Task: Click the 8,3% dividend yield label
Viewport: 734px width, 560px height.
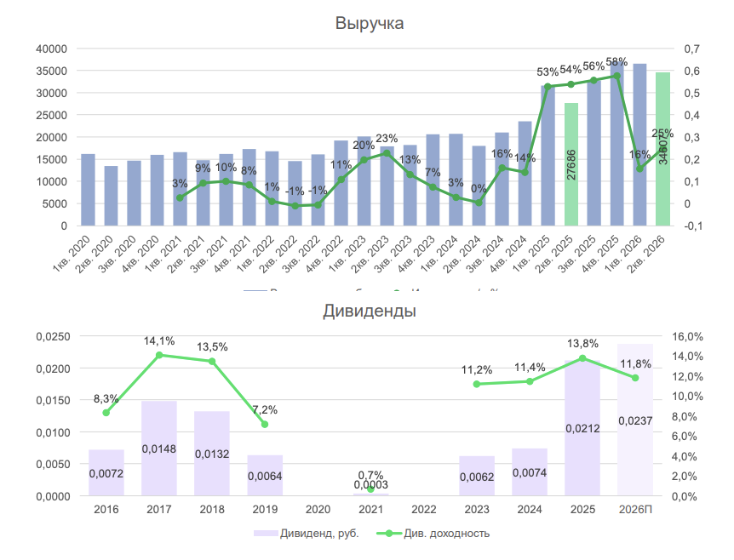Action: (106, 398)
